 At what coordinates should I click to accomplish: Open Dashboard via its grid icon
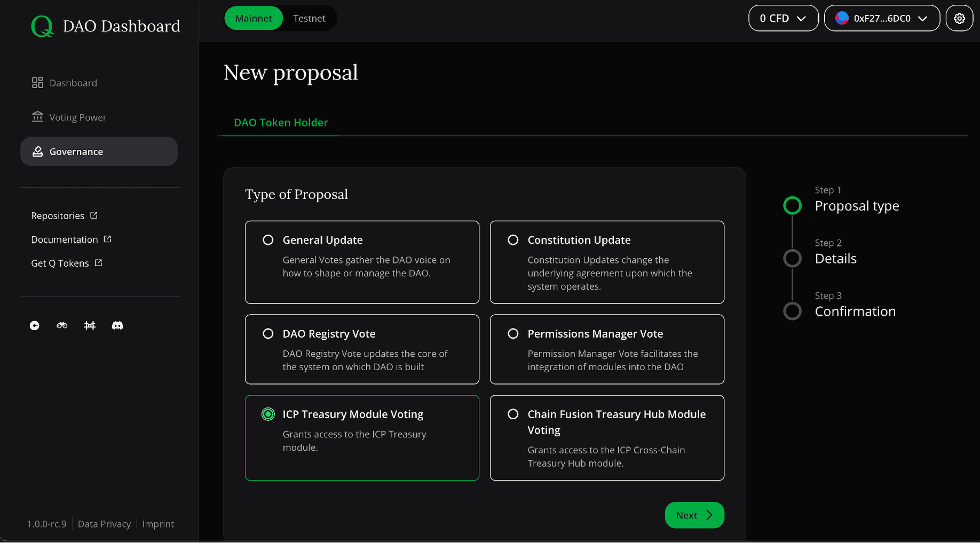tap(37, 82)
